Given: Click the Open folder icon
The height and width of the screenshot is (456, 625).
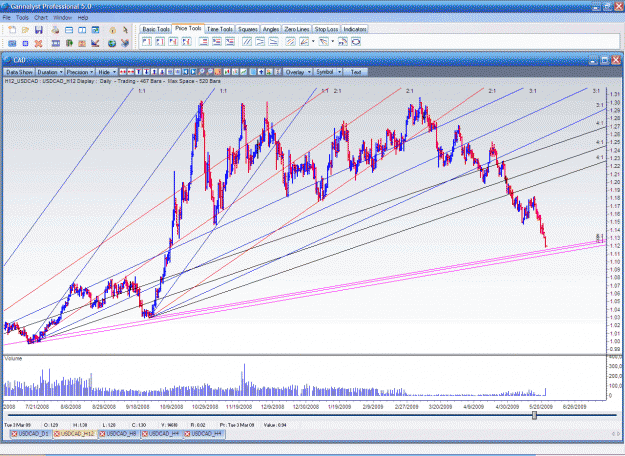Looking at the screenshot, I should (x=26, y=30).
